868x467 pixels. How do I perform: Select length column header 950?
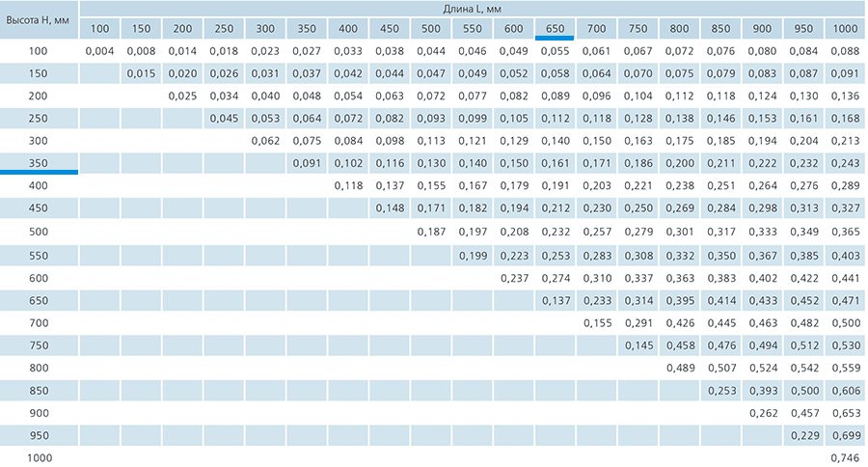click(x=803, y=29)
